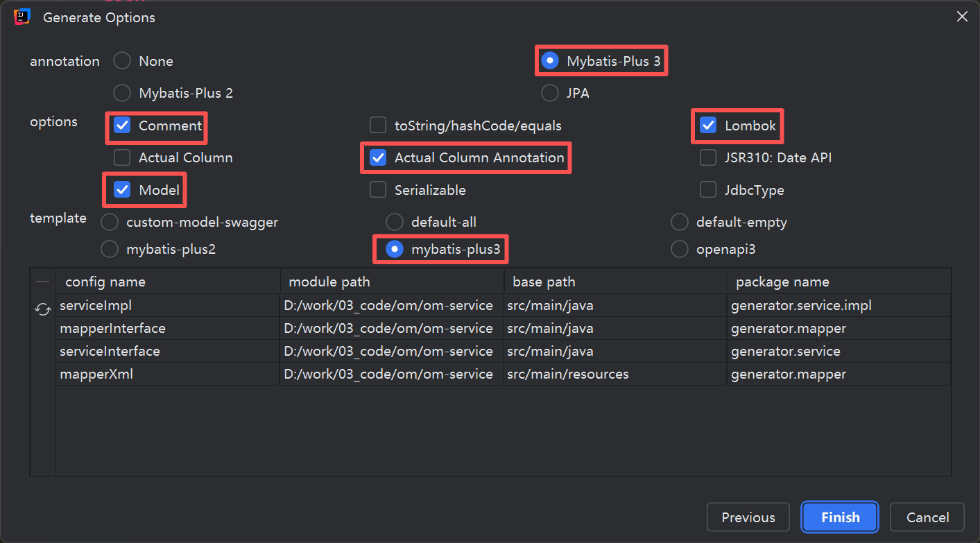980x543 pixels.
Task: Toggle the Model checkbox
Action: (122, 189)
